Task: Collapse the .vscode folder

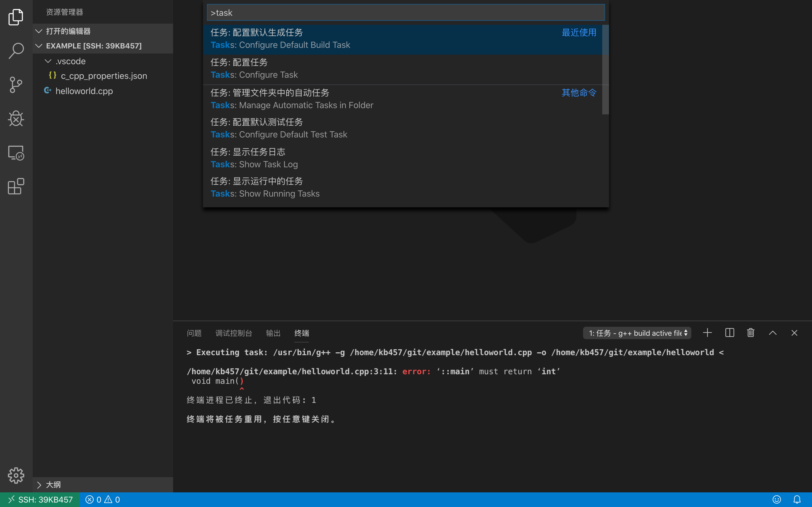Action: [48, 61]
